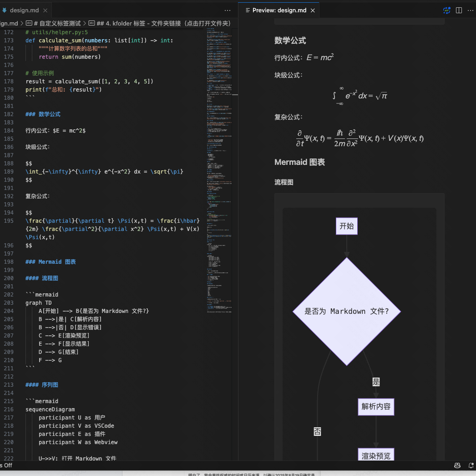Click the '是否为 Markdown 文件?' decision diamond
476x476 pixels.
347,312
